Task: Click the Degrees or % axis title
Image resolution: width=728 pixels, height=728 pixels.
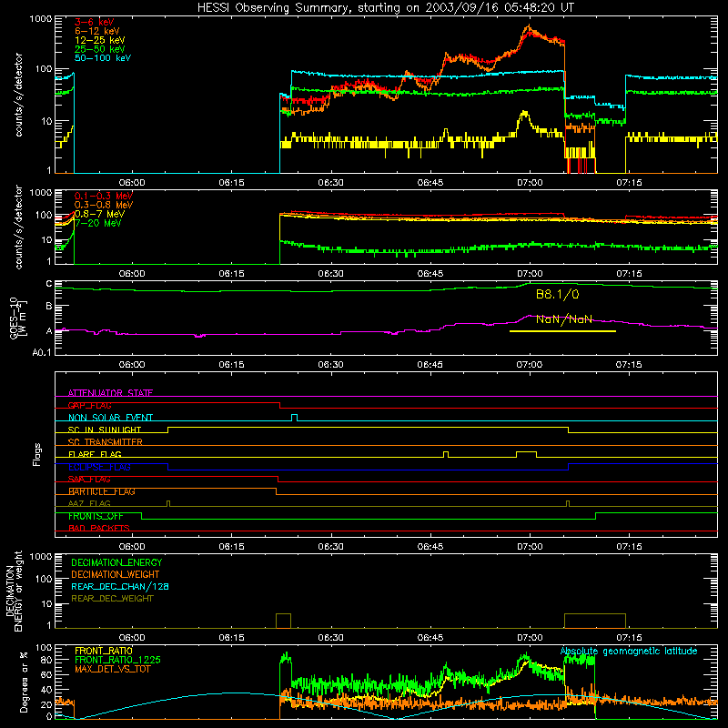Action: (24, 682)
